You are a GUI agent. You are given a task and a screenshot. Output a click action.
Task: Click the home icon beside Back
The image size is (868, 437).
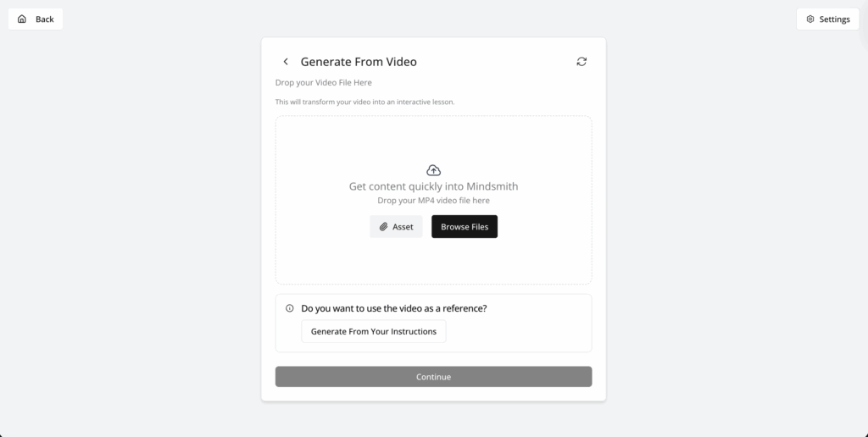(22, 19)
